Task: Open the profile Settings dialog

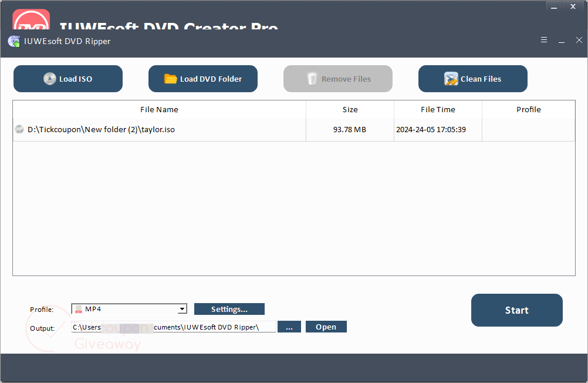Action: (229, 309)
